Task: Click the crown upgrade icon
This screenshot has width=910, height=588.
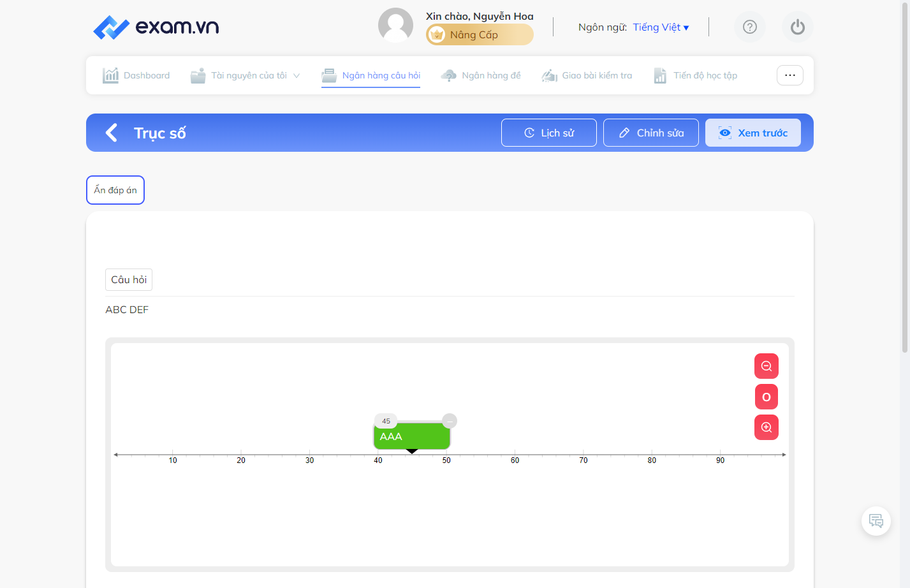Action: click(437, 35)
